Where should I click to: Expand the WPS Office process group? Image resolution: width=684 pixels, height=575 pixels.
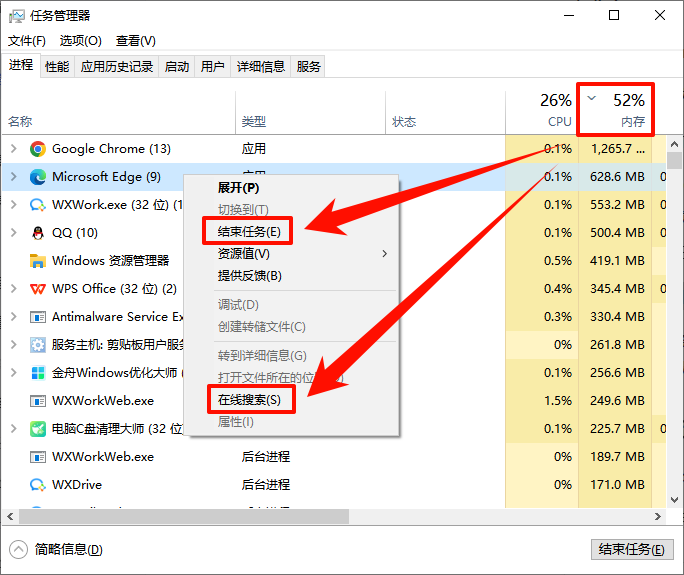point(14,288)
